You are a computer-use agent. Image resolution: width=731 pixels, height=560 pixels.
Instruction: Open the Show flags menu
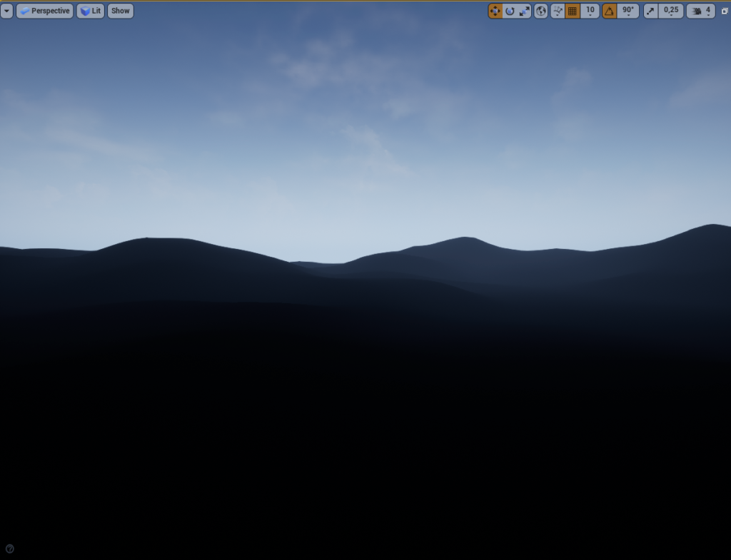[120, 11]
